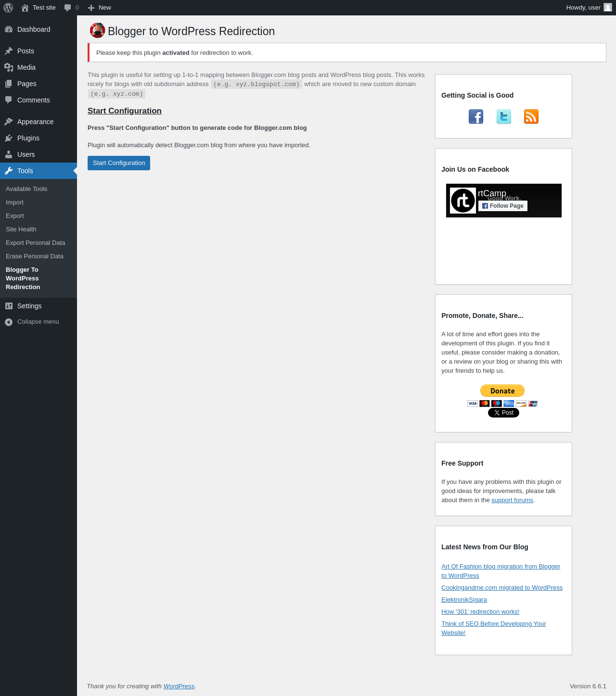Open ElektronikSigara link
Viewport: 616px width, 696px height.
tap(464, 600)
